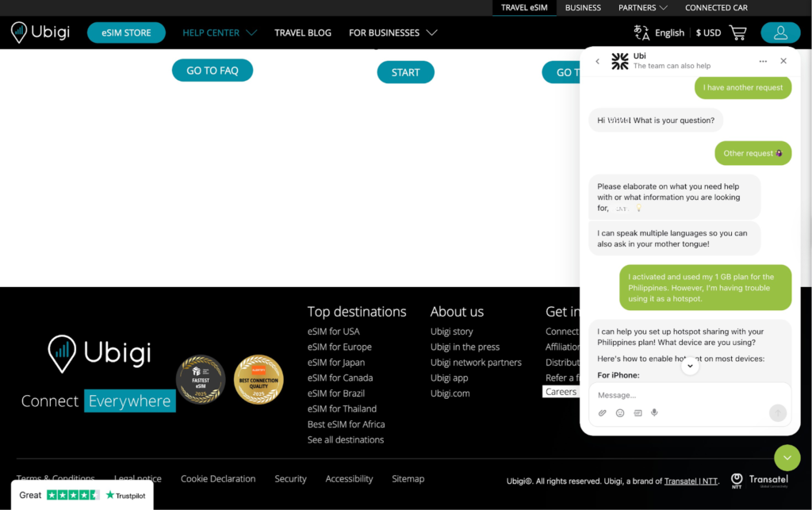Open the Best eSIM for Africa link

coord(346,424)
